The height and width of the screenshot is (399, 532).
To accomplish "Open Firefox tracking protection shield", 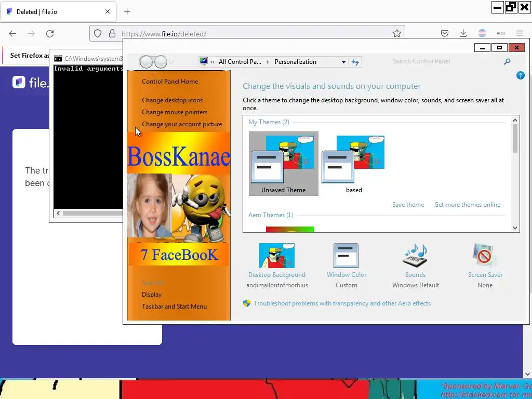I will pos(98,33).
